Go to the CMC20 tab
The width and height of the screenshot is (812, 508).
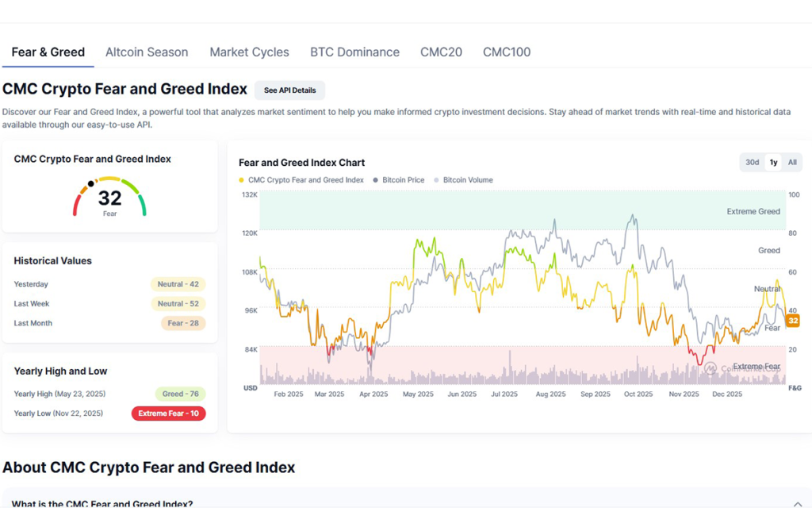pos(441,52)
